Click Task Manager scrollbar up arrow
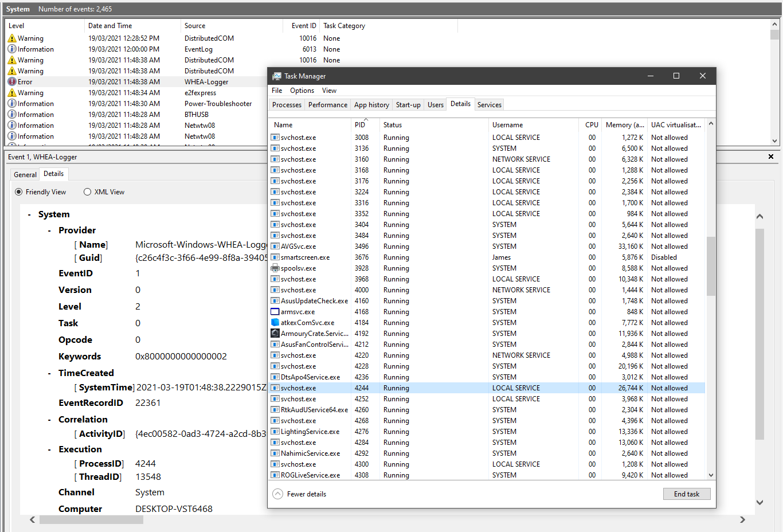Image resolution: width=783 pixels, height=532 pixels. tap(711, 124)
